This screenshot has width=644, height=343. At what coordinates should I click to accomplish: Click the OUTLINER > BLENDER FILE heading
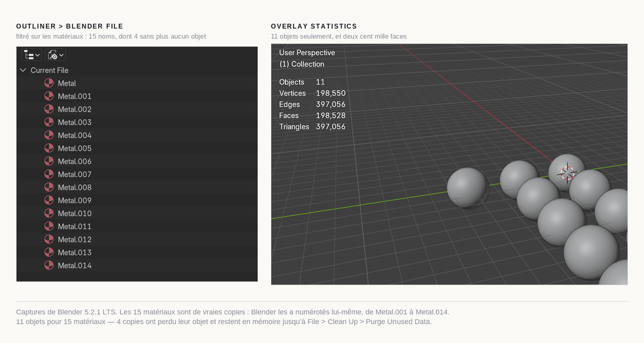pos(69,26)
